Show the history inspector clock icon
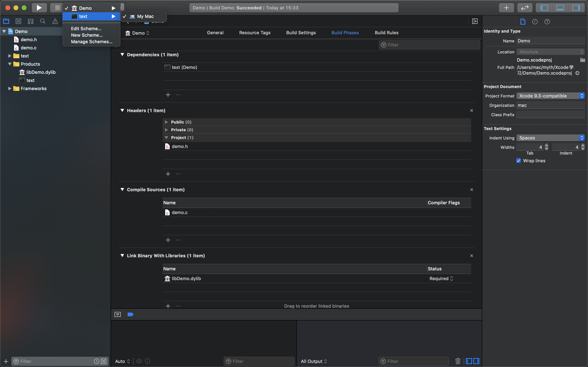The image size is (588, 367). coord(535,22)
